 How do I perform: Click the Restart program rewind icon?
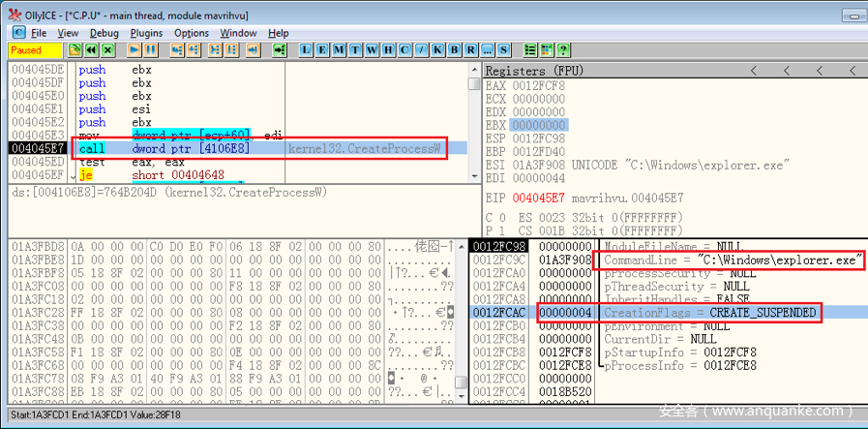point(92,49)
